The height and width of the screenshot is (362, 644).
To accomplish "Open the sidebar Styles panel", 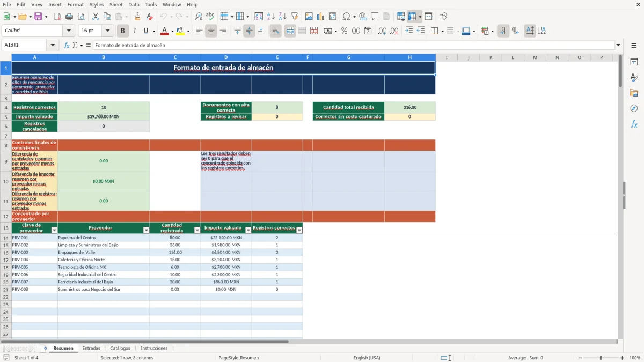I will click(634, 77).
